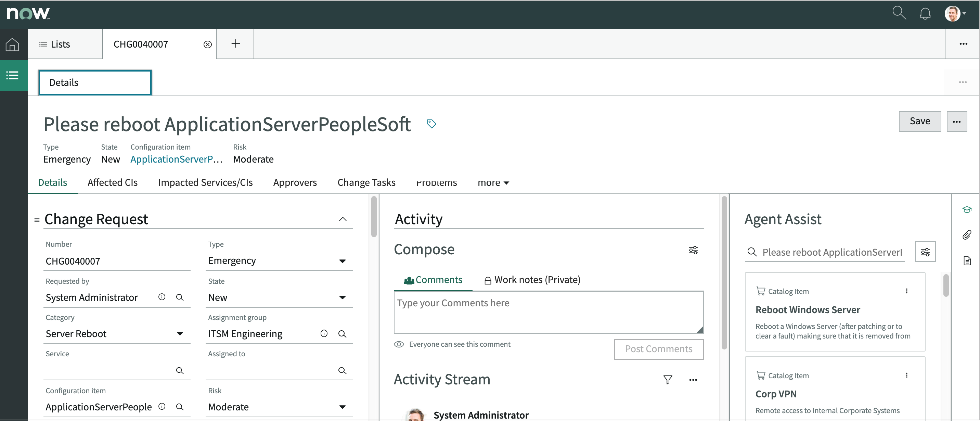Image resolution: width=980 pixels, height=421 pixels.
Task: Open the Lists tab
Action: (x=65, y=44)
